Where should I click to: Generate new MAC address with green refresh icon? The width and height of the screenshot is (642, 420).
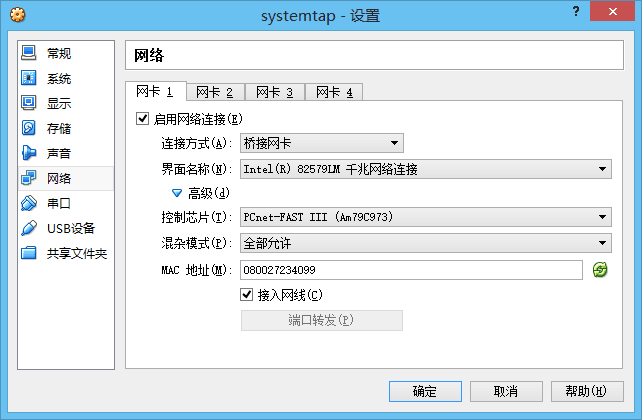point(600,270)
